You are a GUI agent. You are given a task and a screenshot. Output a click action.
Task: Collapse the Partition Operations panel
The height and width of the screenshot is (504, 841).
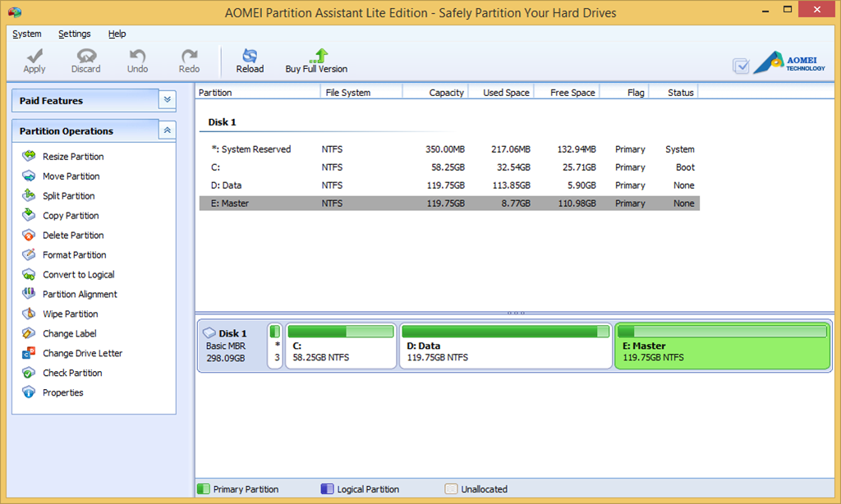pyautogui.click(x=168, y=131)
